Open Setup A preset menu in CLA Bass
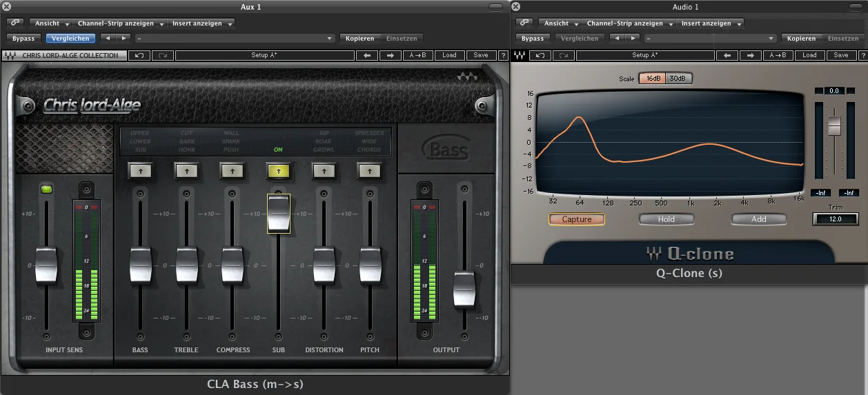This screenshot has height=395, width=868. (264, 55)
